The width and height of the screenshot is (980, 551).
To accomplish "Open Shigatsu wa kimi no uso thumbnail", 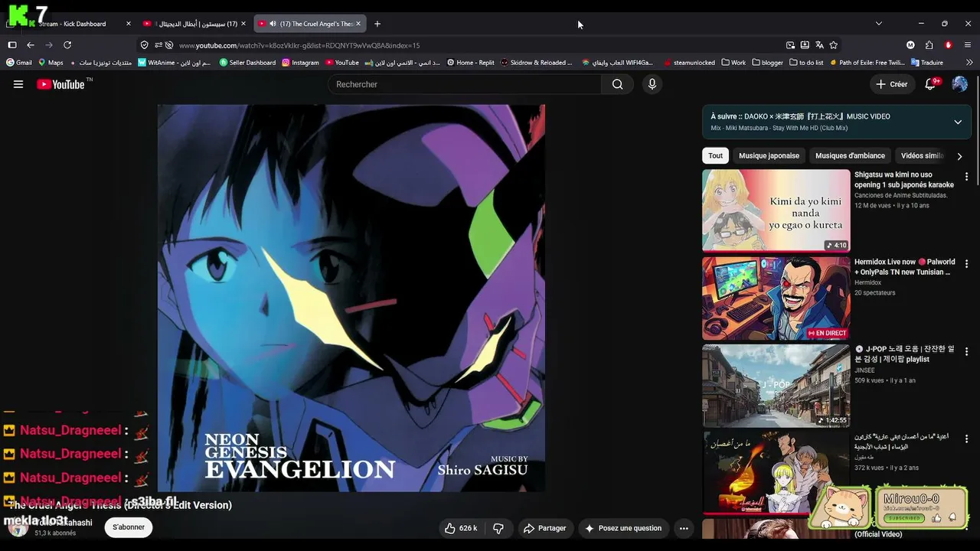I will (x=776, y=210).
